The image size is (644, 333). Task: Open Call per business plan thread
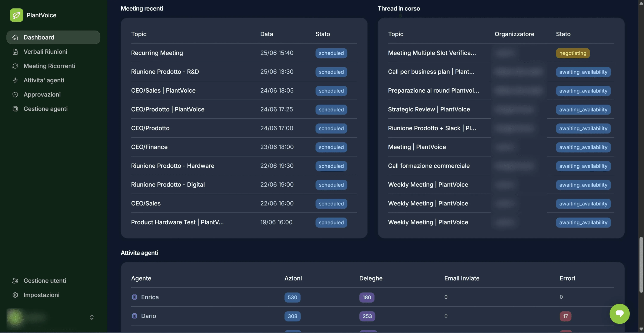coord(501,72)
